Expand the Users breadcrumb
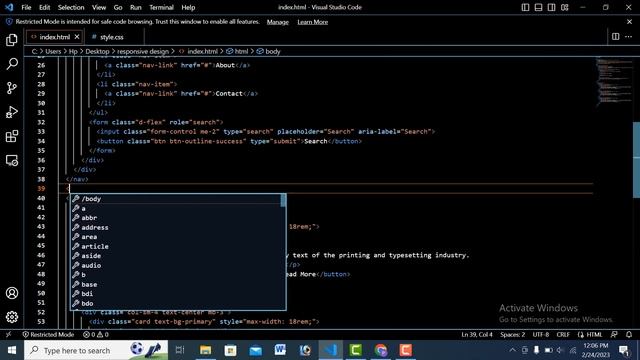640x360 pixels. pyautogui.click(x=53, y=51)
